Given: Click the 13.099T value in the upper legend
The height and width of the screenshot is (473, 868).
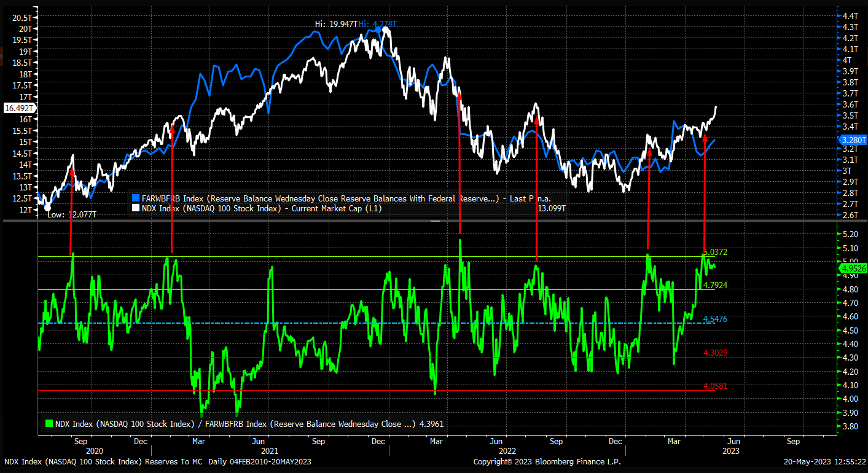Looking at the screenshot, I should (552, 208).
